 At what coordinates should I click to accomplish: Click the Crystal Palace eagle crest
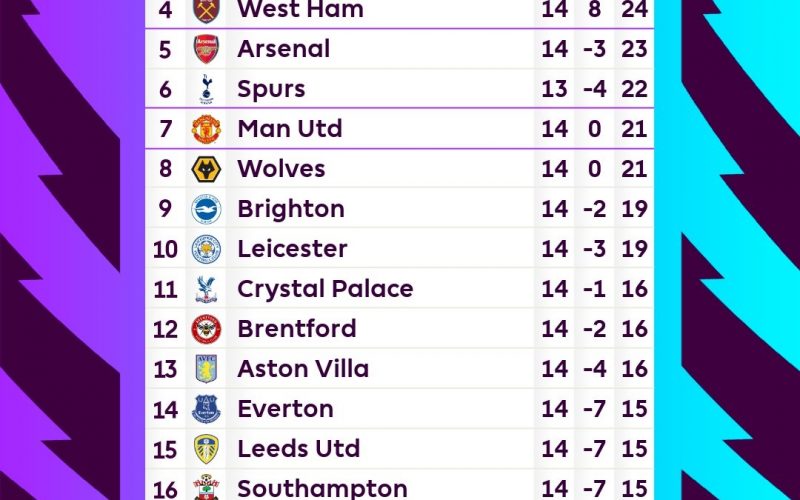(x=206, y=289)
